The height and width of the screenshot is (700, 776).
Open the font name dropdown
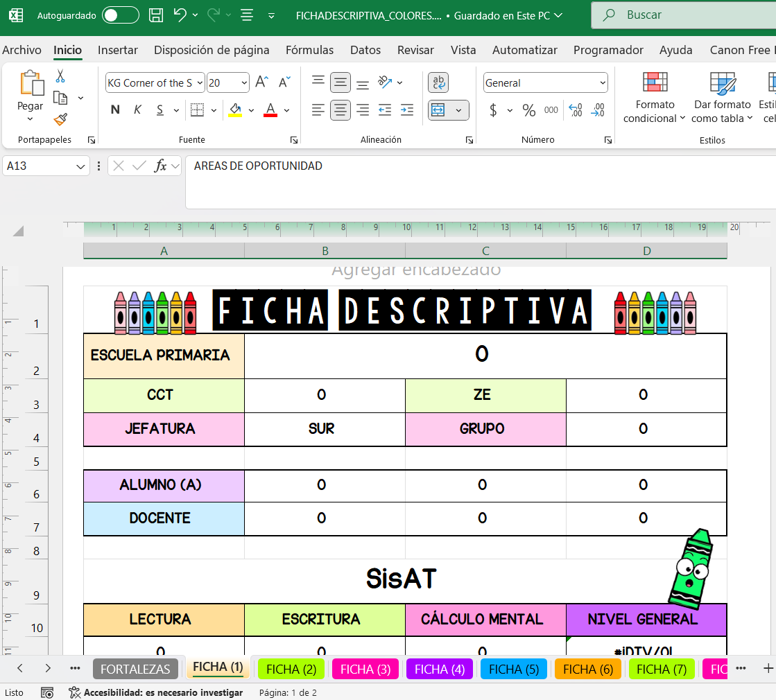click(x=200, y=82)
